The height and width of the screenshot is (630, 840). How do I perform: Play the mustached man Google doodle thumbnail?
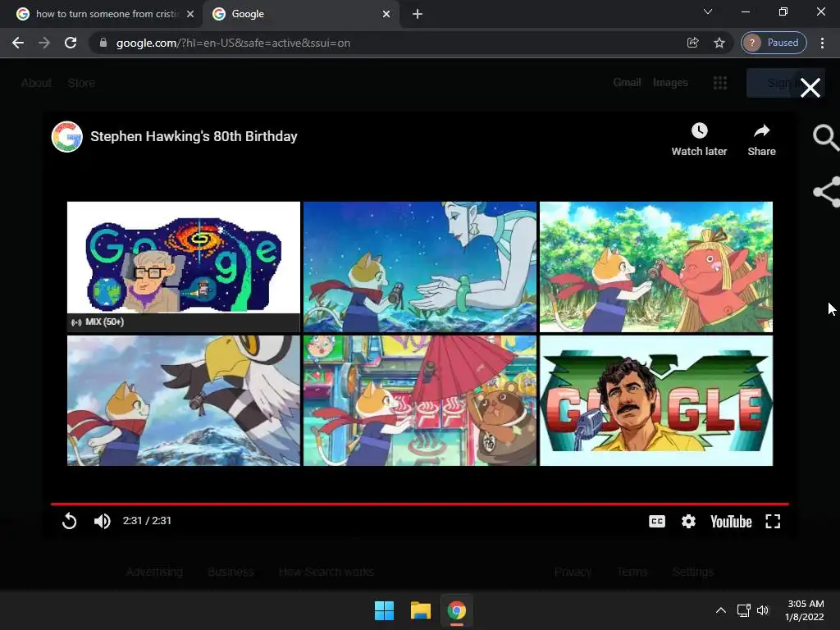pyautogui.click(x=655, y=400)
